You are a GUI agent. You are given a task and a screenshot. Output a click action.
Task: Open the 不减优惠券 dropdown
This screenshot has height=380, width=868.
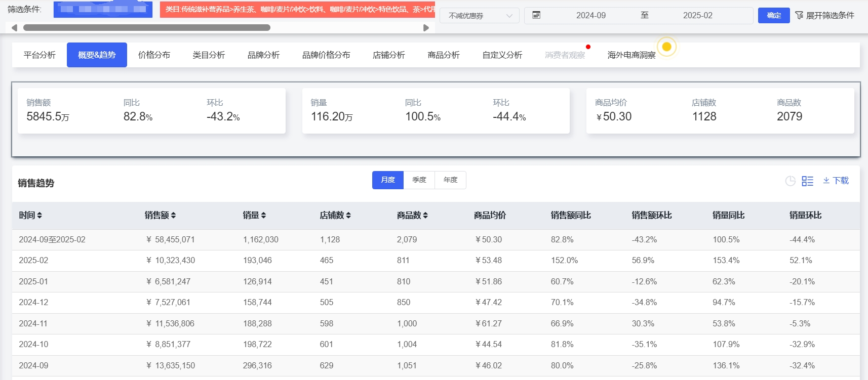[x=479, y=16]
